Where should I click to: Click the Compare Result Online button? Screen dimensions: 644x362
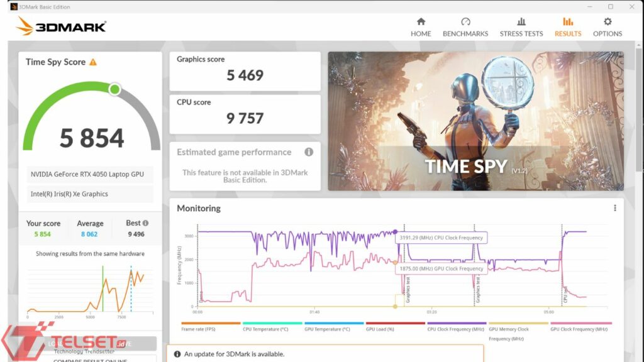[x=88, y=359]
